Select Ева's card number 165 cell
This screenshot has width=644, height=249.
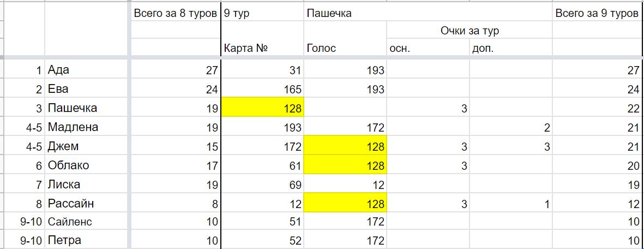(x=262, y=90)
